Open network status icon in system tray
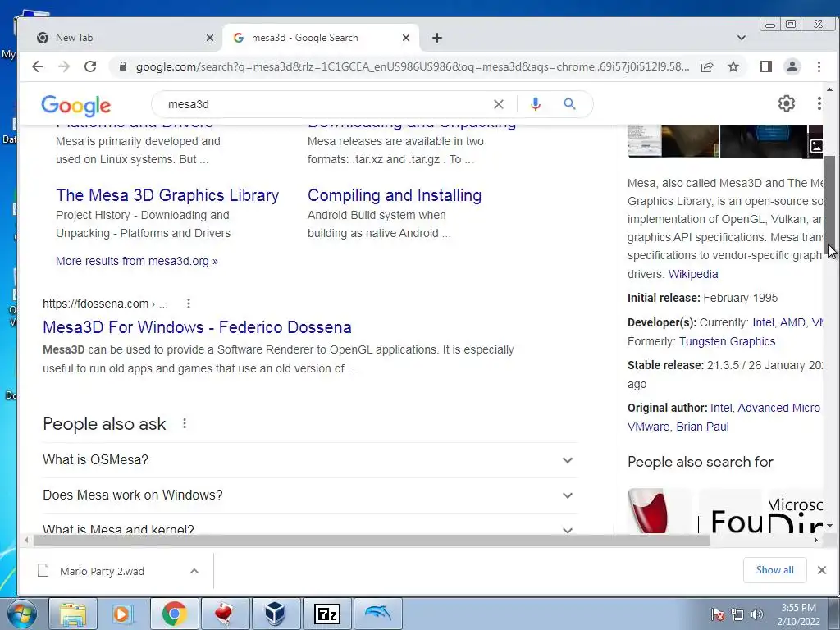This screenshot has height=630, width=840. 737,614
